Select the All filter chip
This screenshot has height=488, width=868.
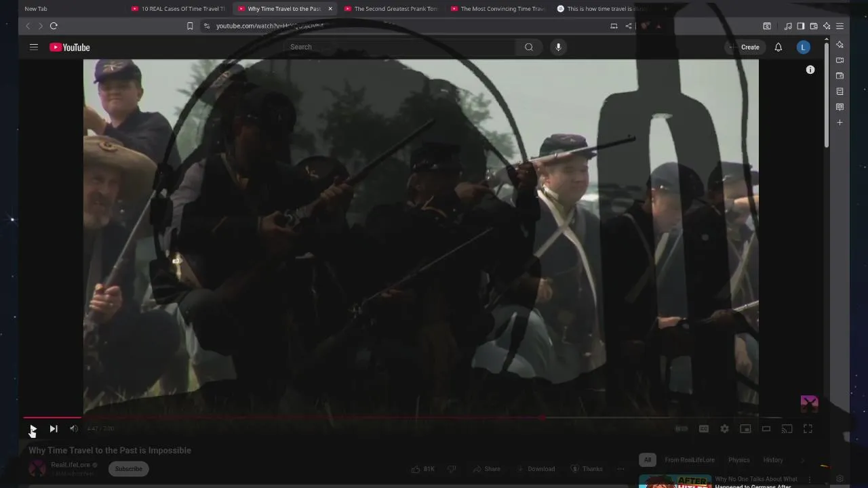coord(648,460)
